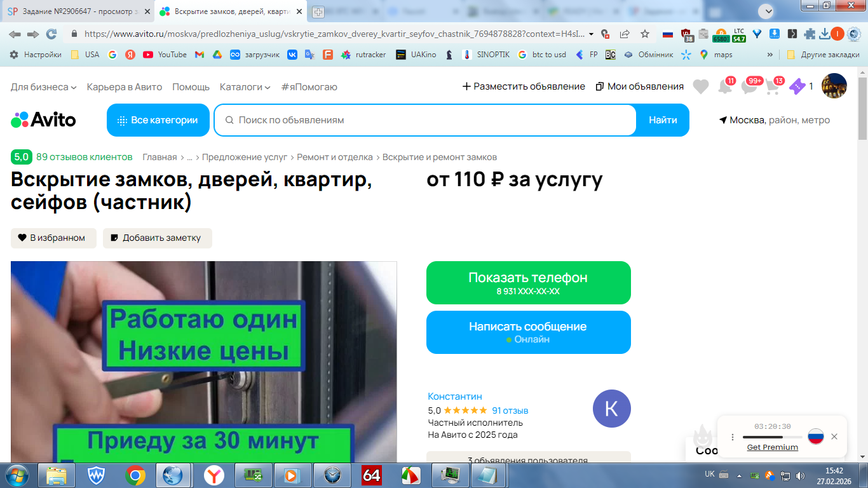Open uBlock extension showing 38
This screenshot has width=868, height=488.
click(x=686, y=34)
